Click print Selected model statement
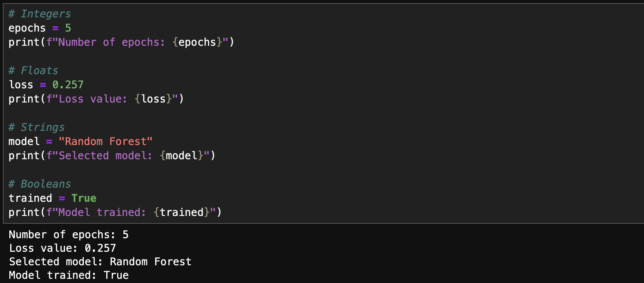 (x=112, y=156)
